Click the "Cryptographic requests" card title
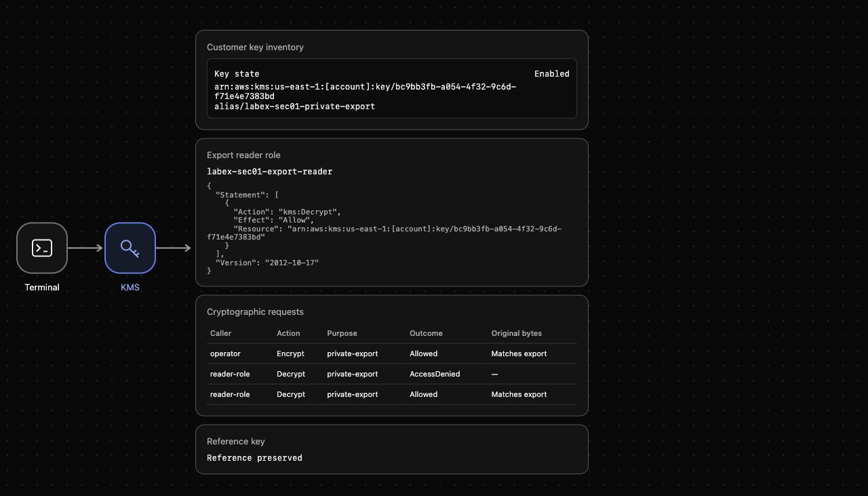868x496 pixels. pyautogui.click(x=255, y=312)
